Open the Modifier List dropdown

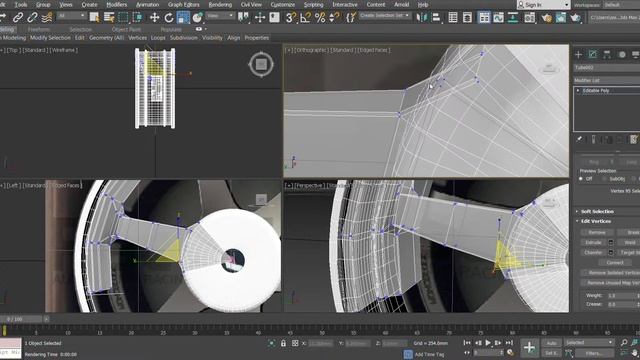point(607,80)
